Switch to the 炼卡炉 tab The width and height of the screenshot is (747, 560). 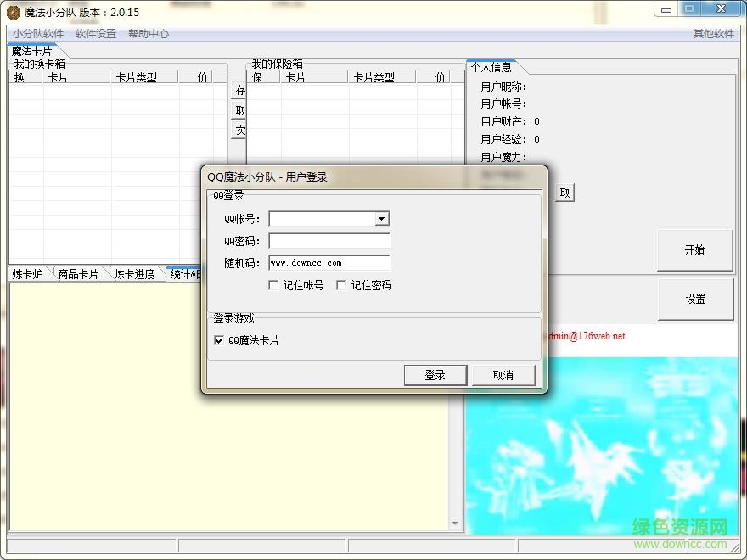coord(29,274)
